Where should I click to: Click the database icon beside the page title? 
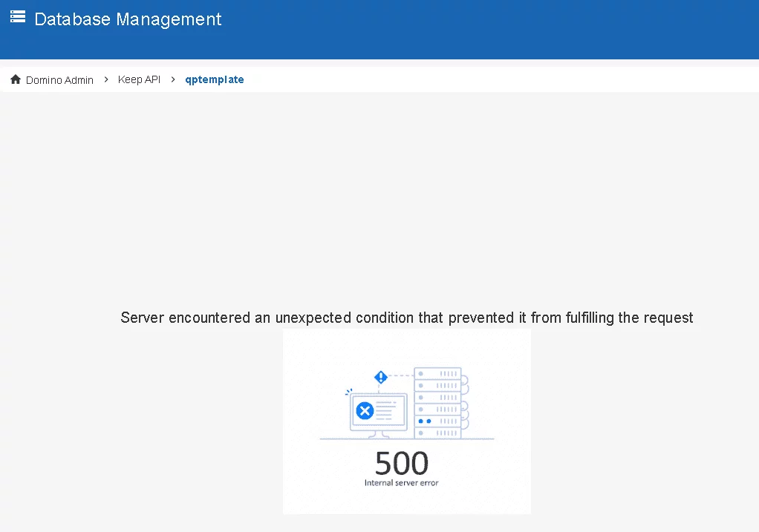[18, 16]
